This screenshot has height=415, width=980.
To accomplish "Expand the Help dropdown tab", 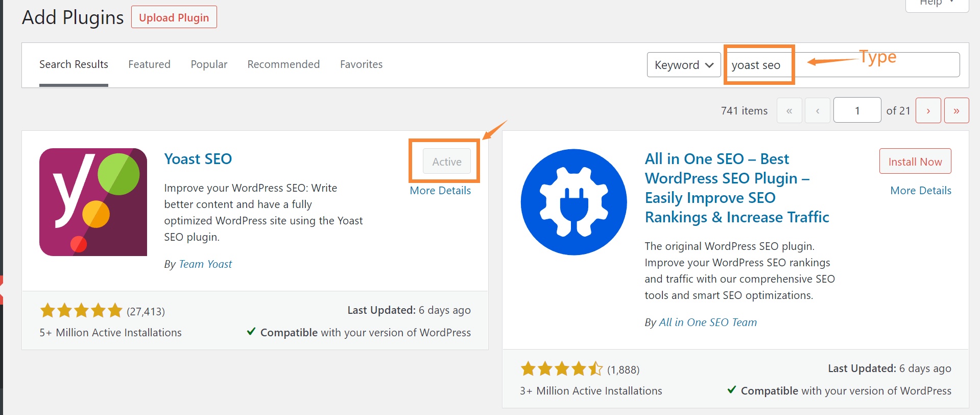I will pyautogui.click(x=937, y=4).
